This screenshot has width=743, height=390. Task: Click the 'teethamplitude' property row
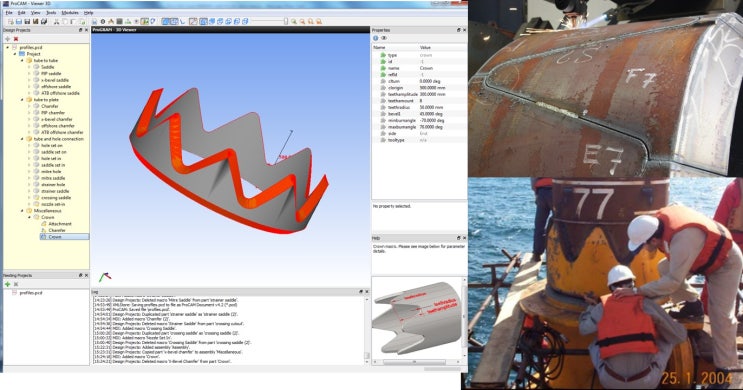(x=419, y=94)
